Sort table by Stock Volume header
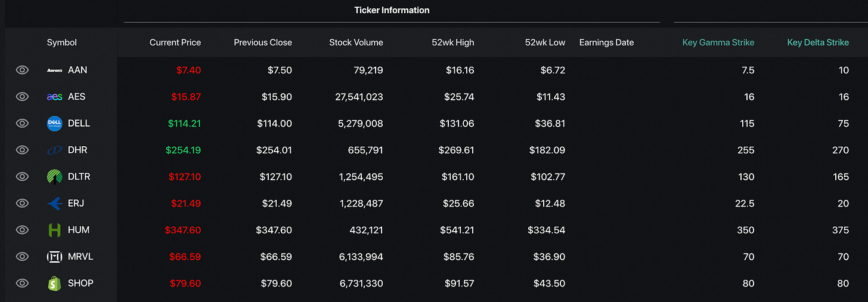The height and width of the screenshot is (302, 868). click(356, 42)
